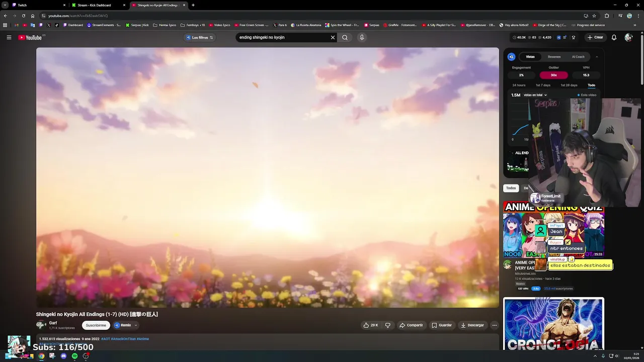
Task: Open a new browser tab
Action: [193, 5]
